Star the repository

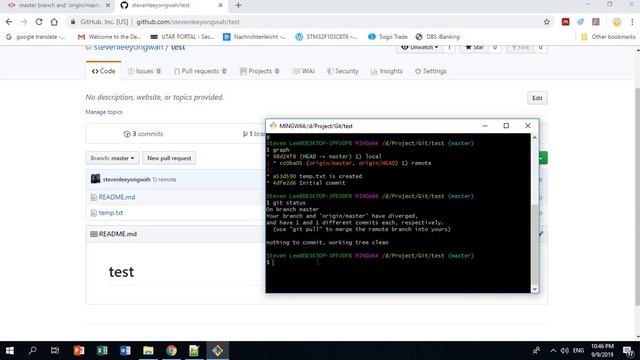point(474,48)
